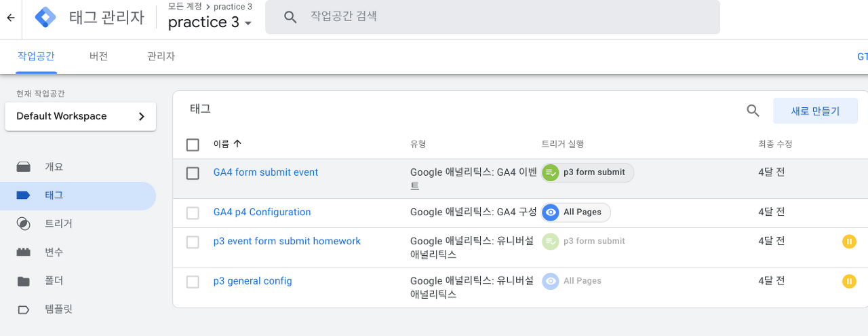Expand the Default Workspace selector
This screenshot has height=336, width=868.
[81, 117]
